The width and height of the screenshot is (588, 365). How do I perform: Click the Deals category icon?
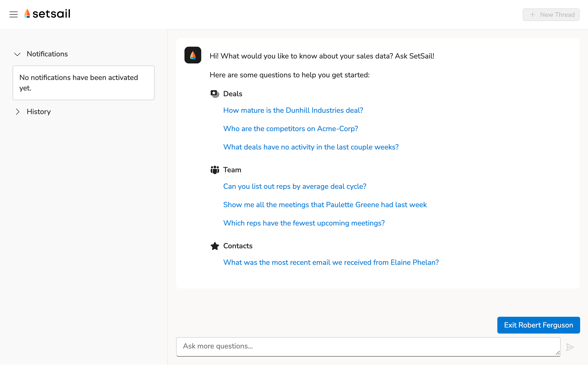click(x=215, y=94)
